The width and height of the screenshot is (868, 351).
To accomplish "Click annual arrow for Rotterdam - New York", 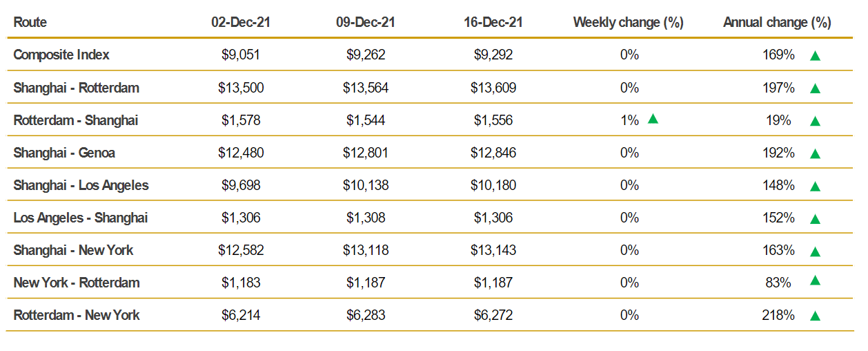I will [x=815, y=316].
